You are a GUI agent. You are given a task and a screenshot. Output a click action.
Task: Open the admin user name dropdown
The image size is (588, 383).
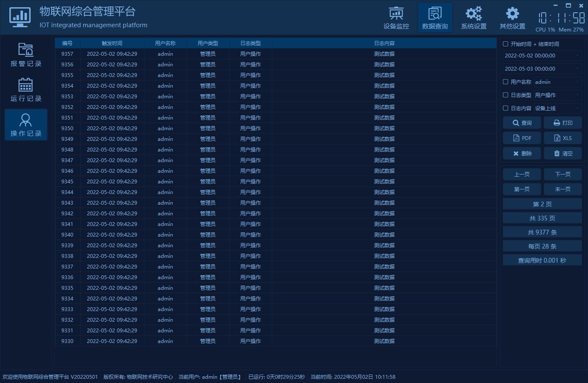click(577, 82)
